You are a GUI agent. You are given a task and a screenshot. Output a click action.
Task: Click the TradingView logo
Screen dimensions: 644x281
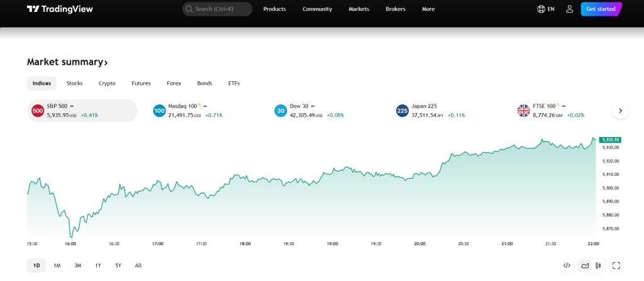(60, 9)
